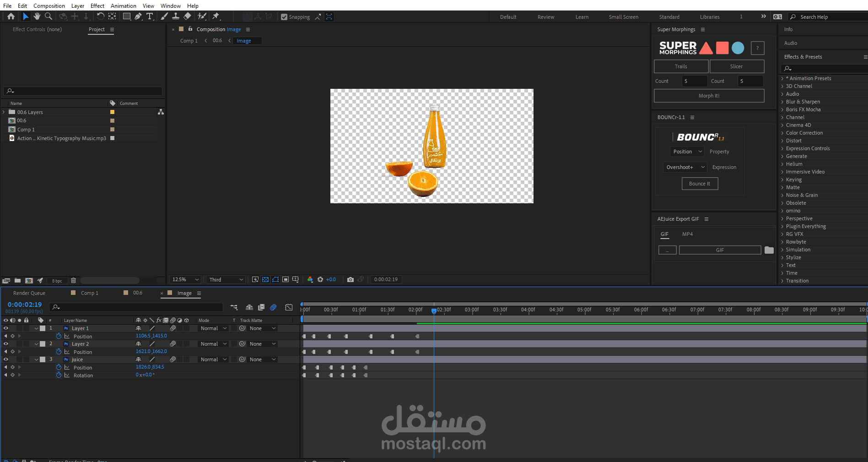Toggle the Rotation stopwatch on the juice layer

(x=59, y=375)
